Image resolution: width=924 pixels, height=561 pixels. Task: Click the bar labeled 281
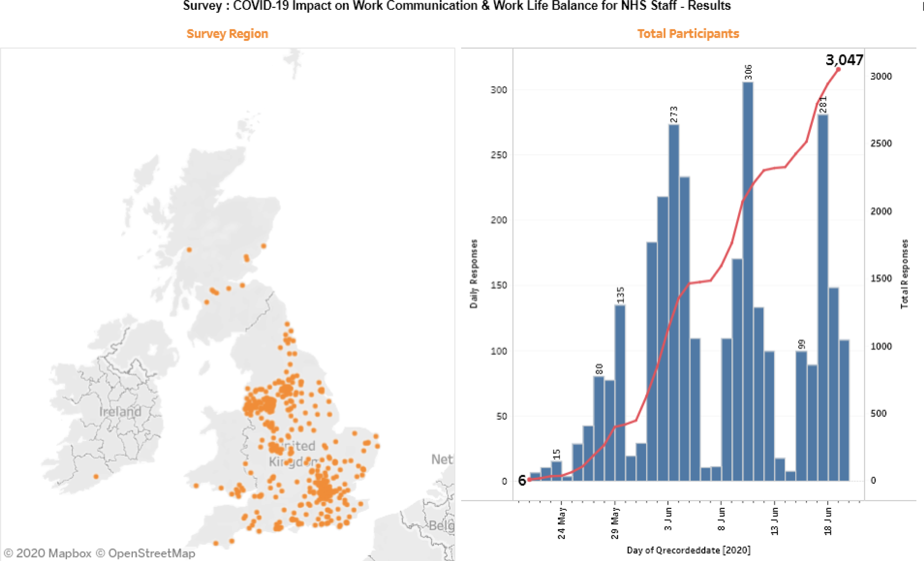(822, 298)
